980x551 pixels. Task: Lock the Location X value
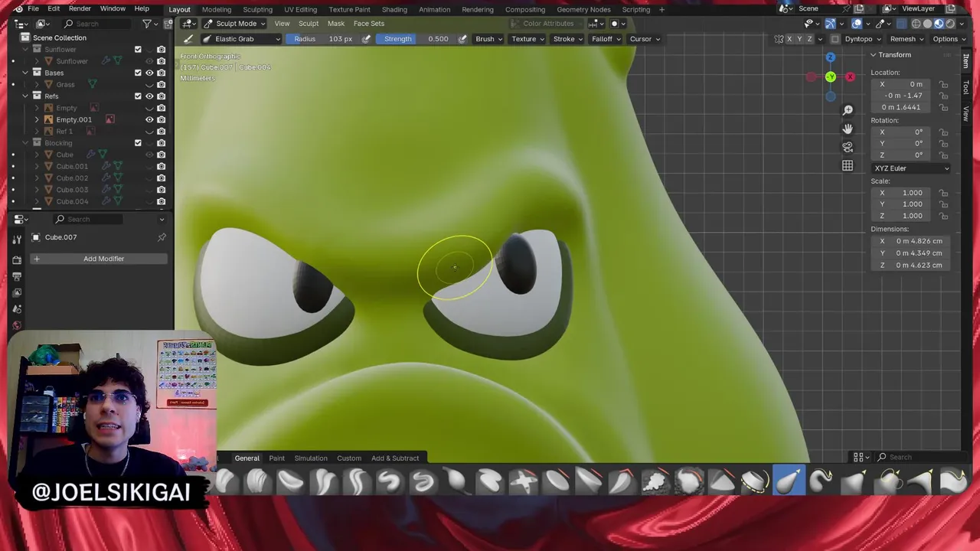944,84
